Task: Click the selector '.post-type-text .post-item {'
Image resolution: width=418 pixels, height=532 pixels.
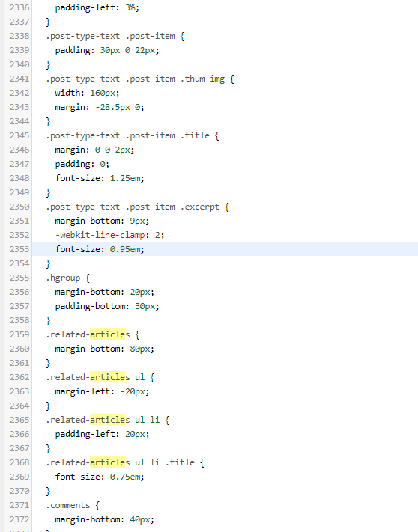Action: coord(115,36)
